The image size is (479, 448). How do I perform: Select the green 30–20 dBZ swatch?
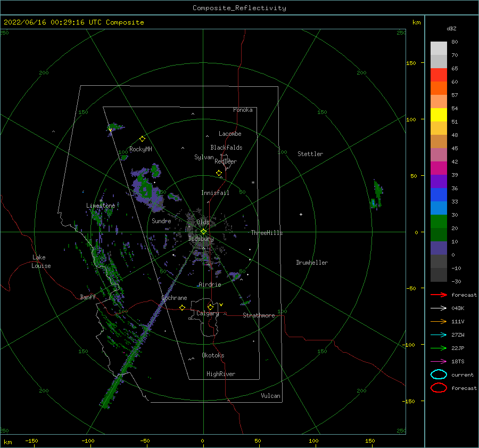pyautogui.click(x=439, y=222)
